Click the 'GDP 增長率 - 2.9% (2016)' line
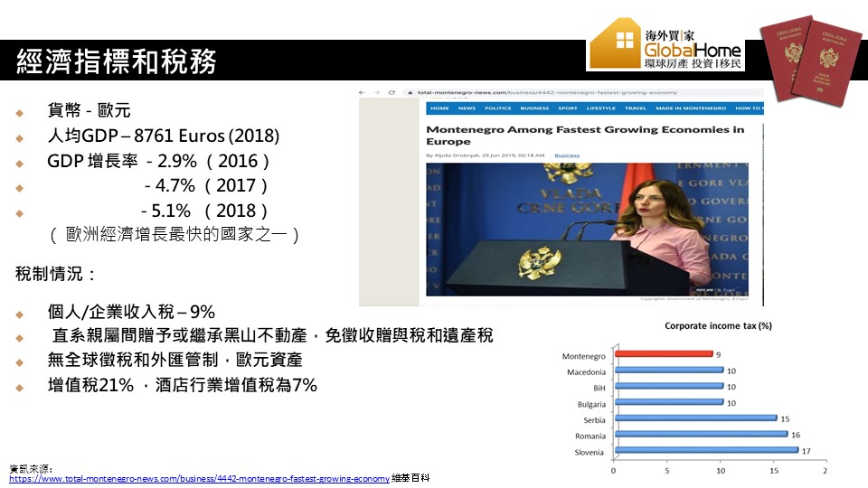Screen dimensions: 868x488 (x=159, y=161)
